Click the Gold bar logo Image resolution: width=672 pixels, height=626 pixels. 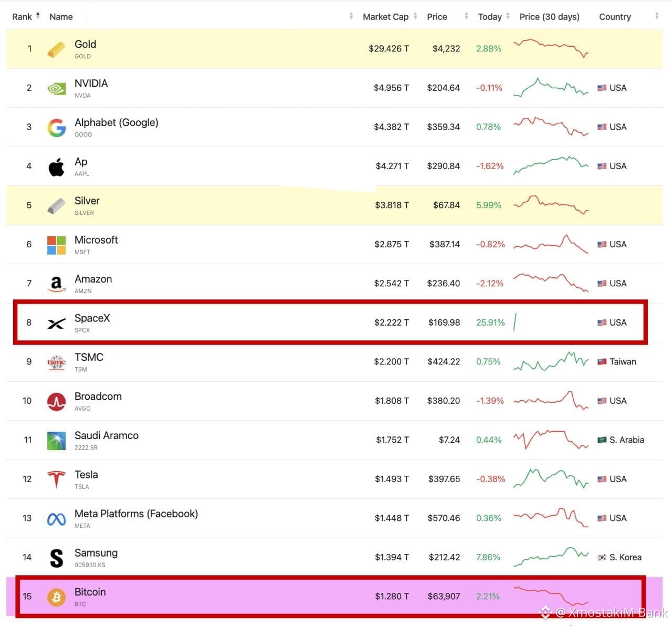coord(56,49)
